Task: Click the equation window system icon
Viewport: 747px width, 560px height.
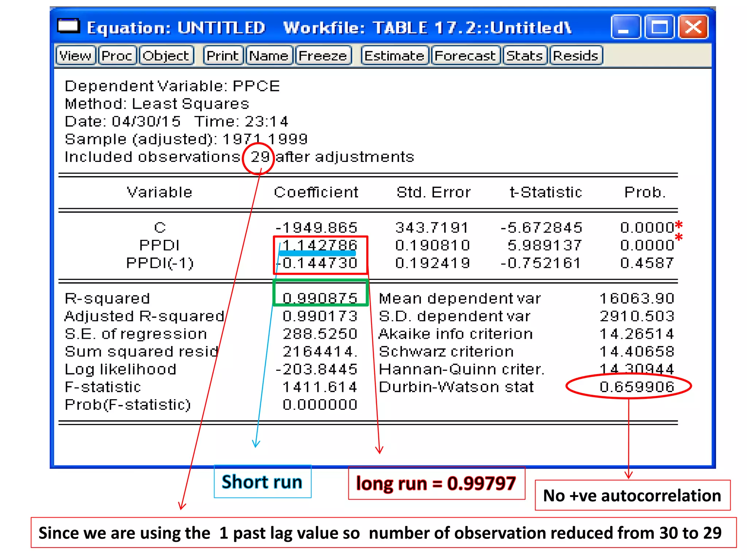Action: tap(68, 26)
